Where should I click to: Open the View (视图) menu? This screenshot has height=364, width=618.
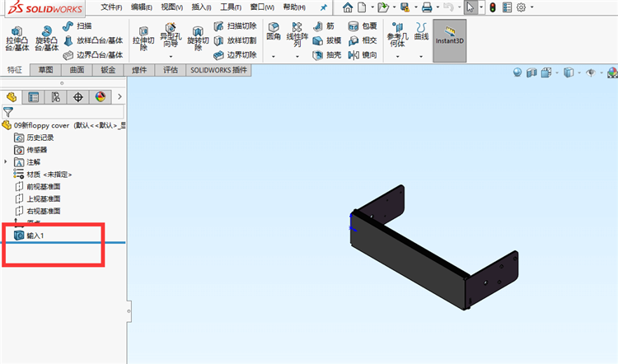172,7
